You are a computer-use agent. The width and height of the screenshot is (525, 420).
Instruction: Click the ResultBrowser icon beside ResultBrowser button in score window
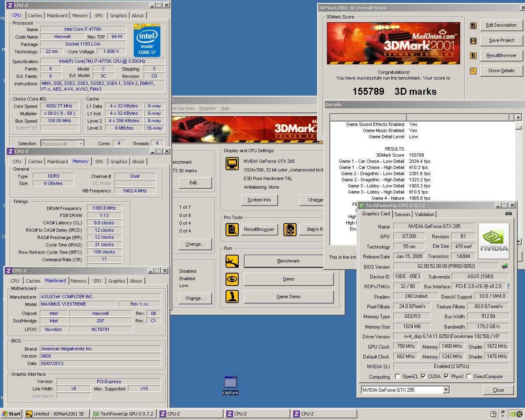pyautogui.click(x=473, y=56)
